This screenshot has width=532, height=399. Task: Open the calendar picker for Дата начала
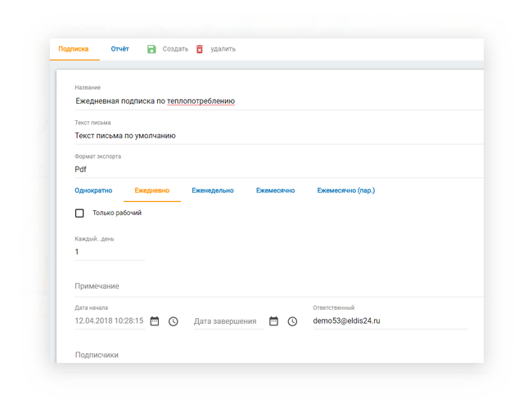pyautogui.click(x=155, y=321)
